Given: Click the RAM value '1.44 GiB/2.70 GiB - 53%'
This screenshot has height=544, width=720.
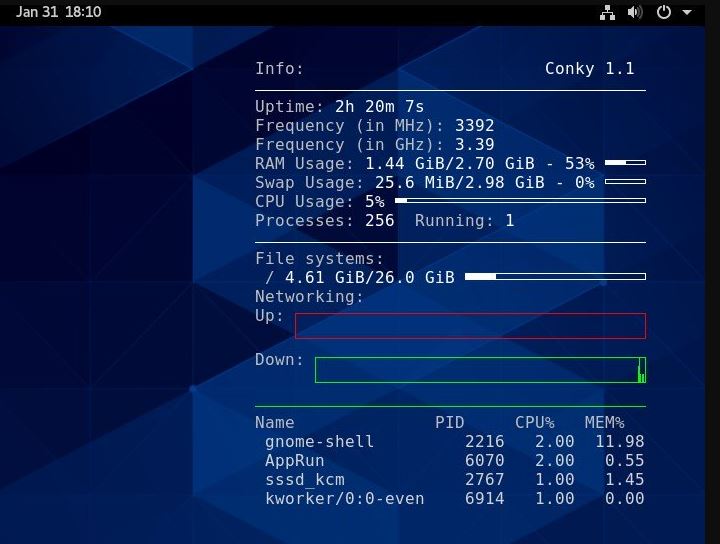Looking at the screenshot, I should tap(480, 164).
